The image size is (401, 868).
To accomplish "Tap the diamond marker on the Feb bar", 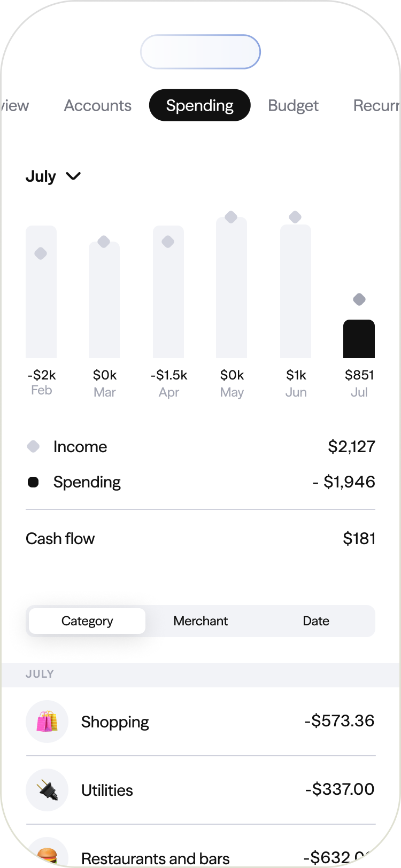I will tap(41, 253).
